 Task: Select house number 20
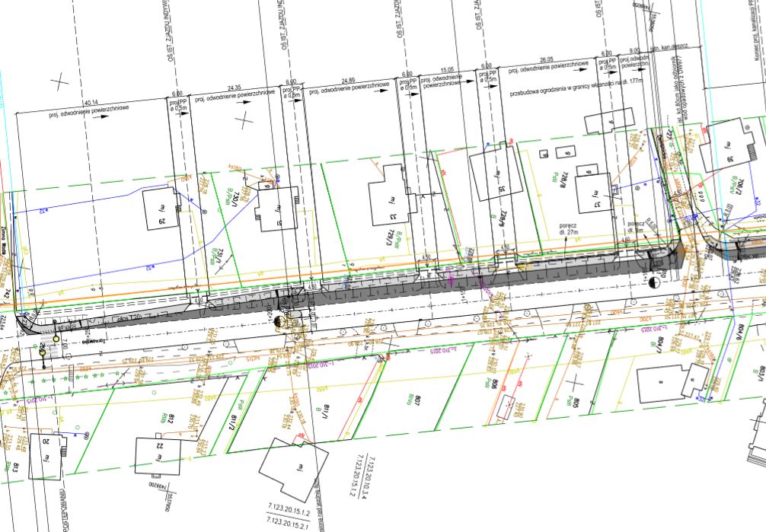tap(46, 441)
